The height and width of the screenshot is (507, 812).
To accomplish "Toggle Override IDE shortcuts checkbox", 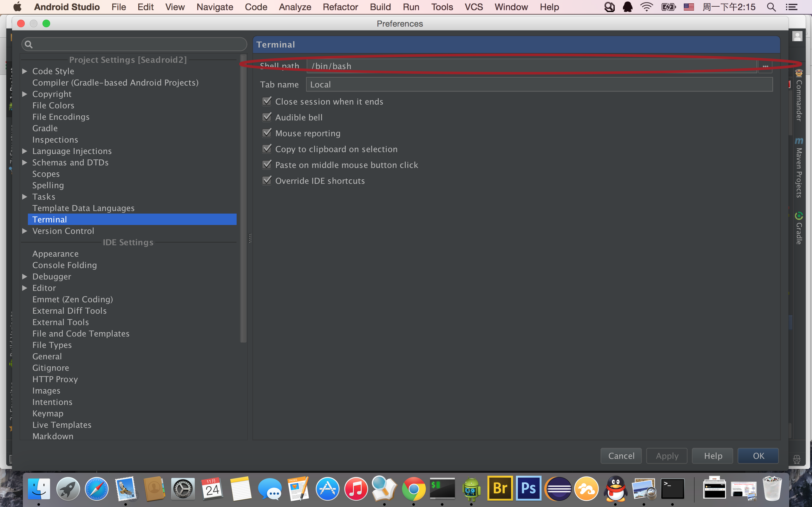I will point(266,180).
